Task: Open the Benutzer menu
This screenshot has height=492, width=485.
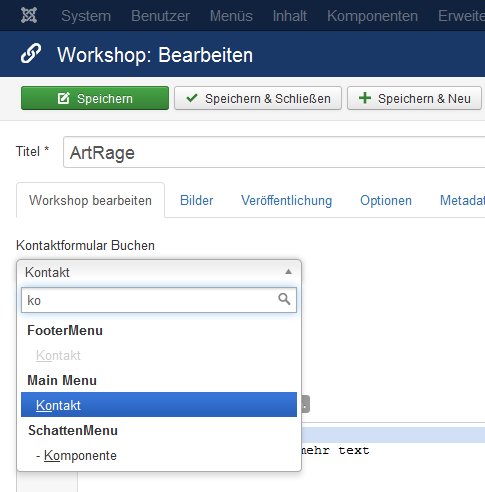Action: (160, 16)
